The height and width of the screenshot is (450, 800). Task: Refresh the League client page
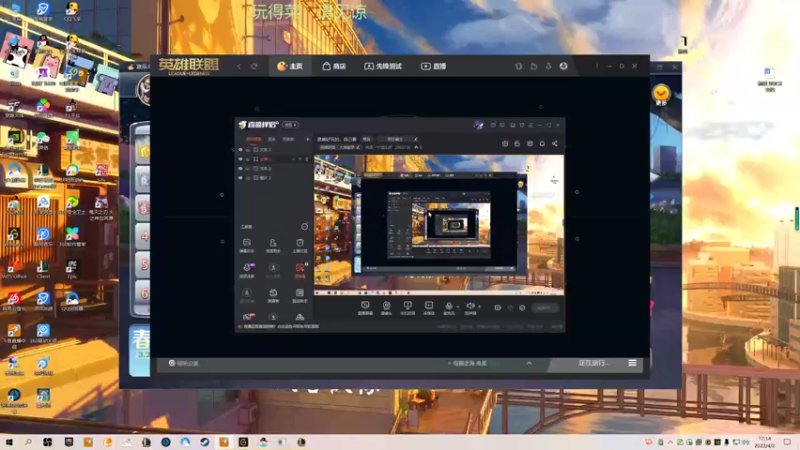(254, 66)
